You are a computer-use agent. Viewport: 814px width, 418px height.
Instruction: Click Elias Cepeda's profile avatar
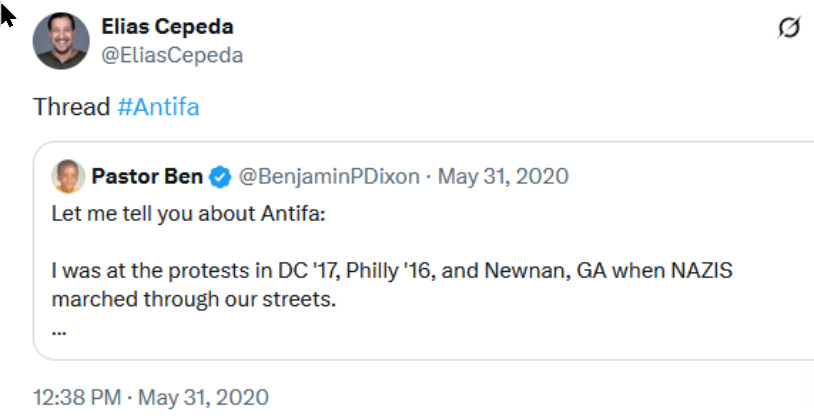pos(62,42)
